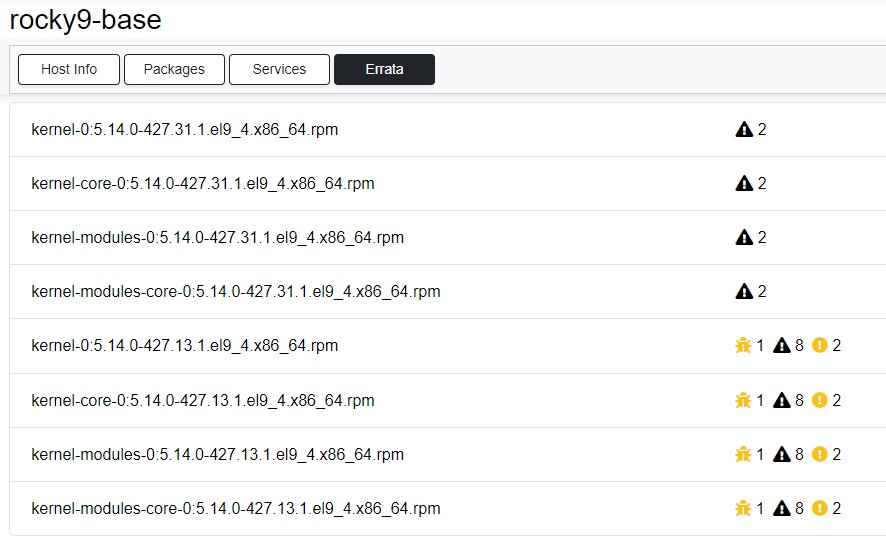Viewport: 886px width, 556px height.
Task: Open the Packages tab
Action: pyautogui.click(x=174, y=69)
